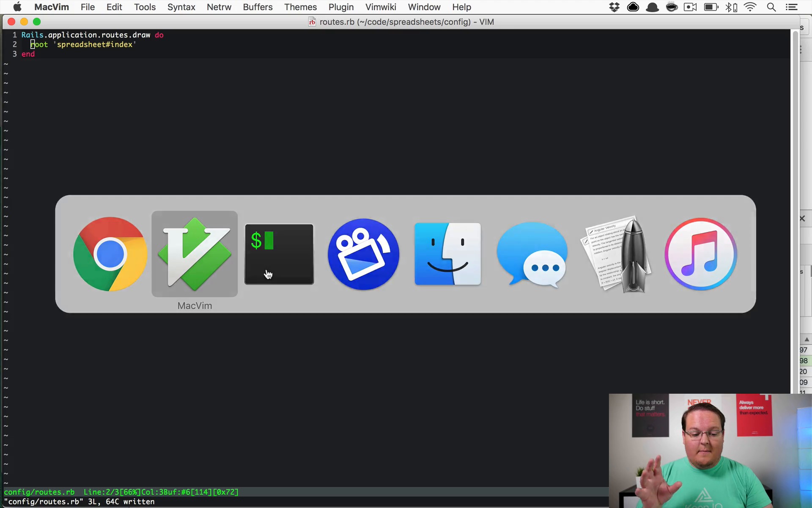This screenshot has height=508, width=812.
Task: Click the dark cloud menu bar icon
Action: [653, 7]
